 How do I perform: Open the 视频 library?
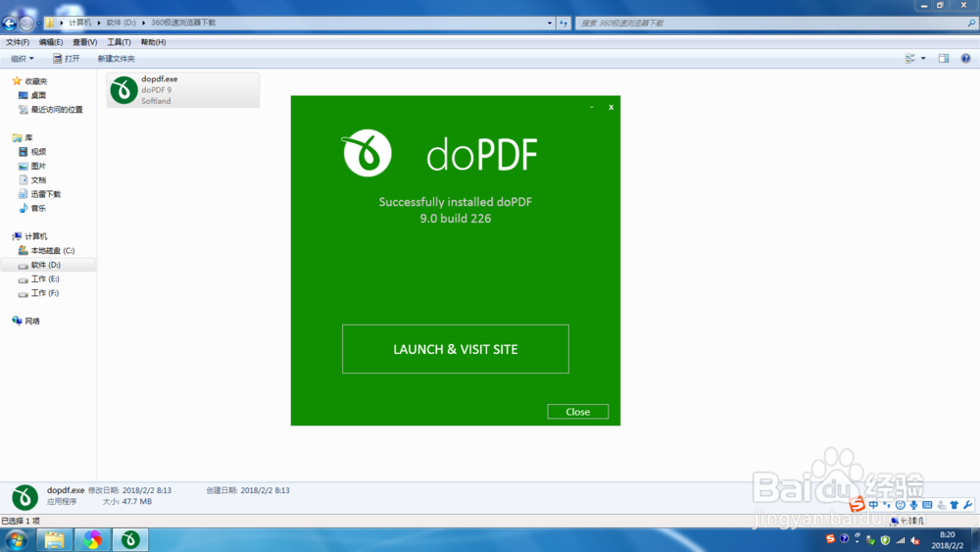[38, 152]
